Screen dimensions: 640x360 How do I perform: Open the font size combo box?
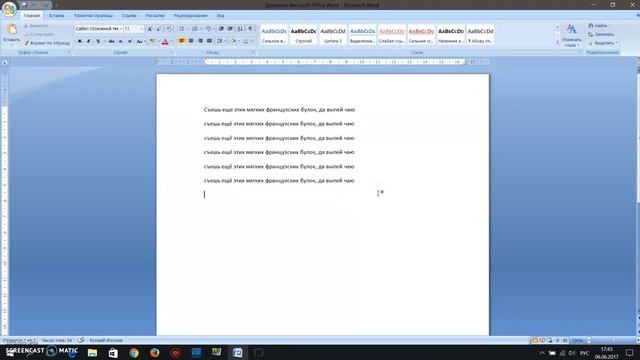coord(134,29)
